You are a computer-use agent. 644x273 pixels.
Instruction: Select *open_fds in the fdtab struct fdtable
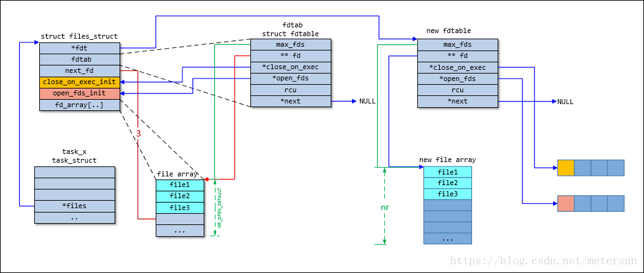coord(291,79)
